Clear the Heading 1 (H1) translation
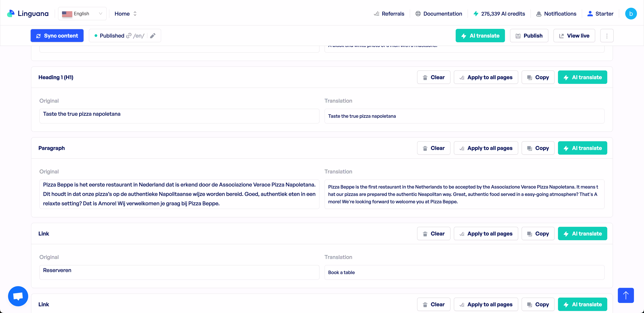The height and width of the screenshot is (313, 644). [434, 77]
